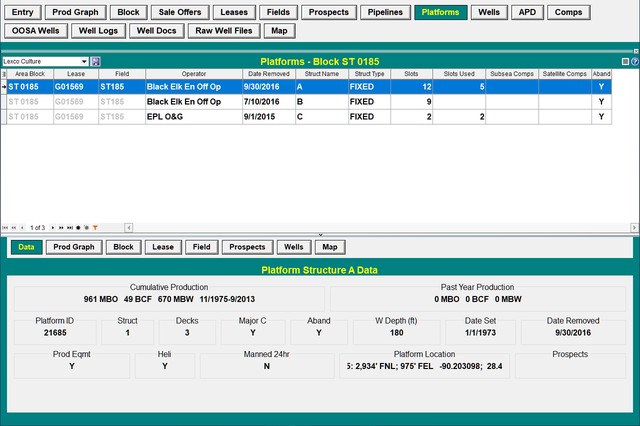This screenshot has width=640, height=426.
Task: Select the lower panel Prod Graph tab
Action: 74,247
